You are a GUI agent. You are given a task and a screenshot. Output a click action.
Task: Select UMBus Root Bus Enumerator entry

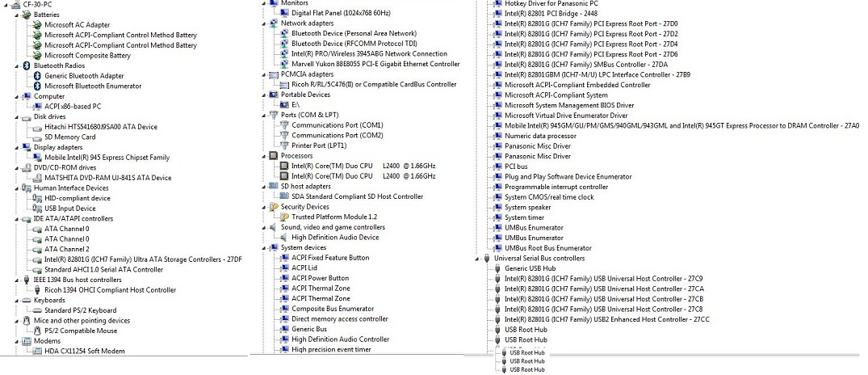click(548, 248)
